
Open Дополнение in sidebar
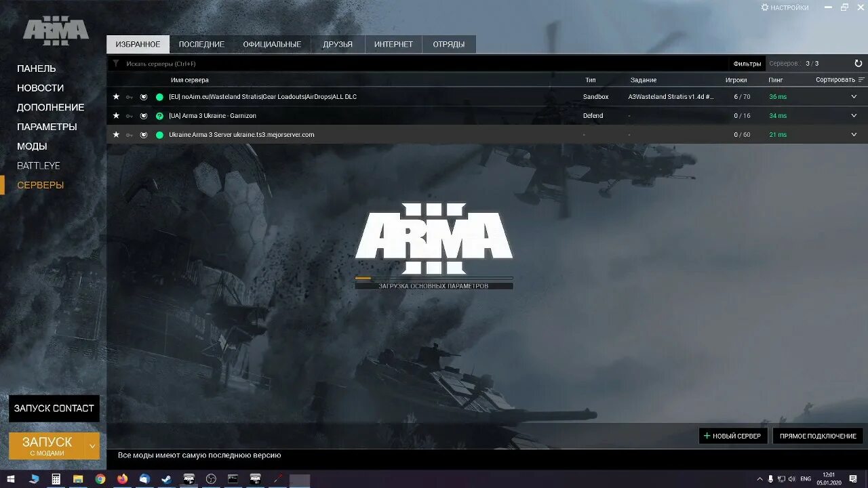click(x=51, y=107)
